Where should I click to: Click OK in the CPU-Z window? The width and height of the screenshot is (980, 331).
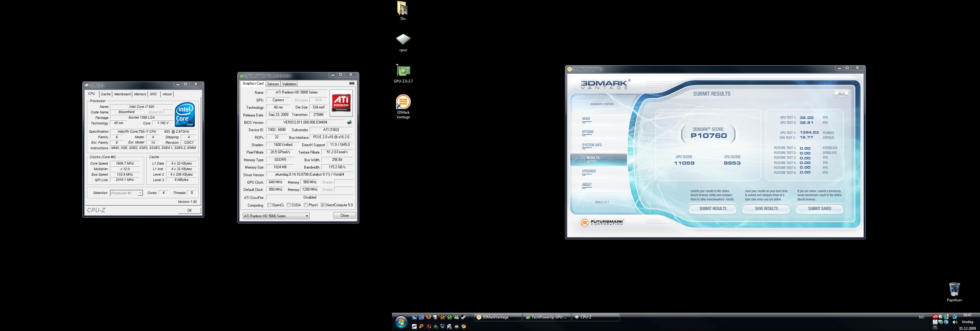click(190, 210)
